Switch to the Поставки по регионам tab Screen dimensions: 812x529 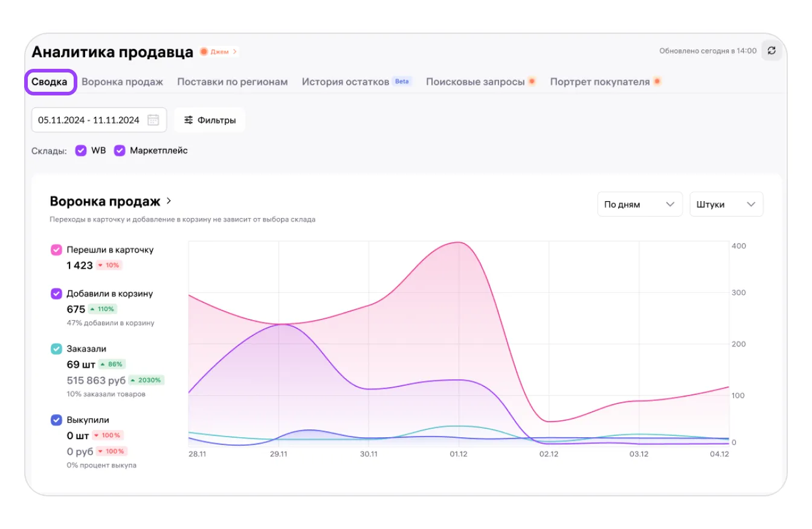(x=232, y=82)
